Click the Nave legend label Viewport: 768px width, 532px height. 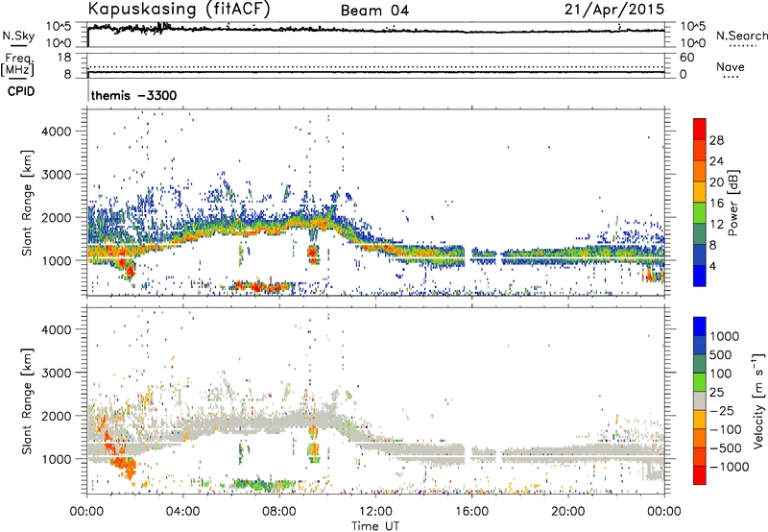click(731, 66)
